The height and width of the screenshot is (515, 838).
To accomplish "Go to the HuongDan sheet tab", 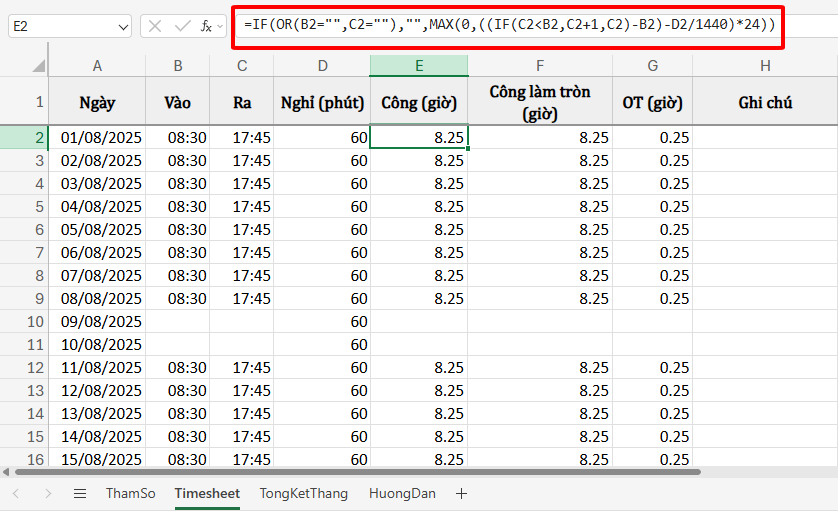I will (403, 493).
